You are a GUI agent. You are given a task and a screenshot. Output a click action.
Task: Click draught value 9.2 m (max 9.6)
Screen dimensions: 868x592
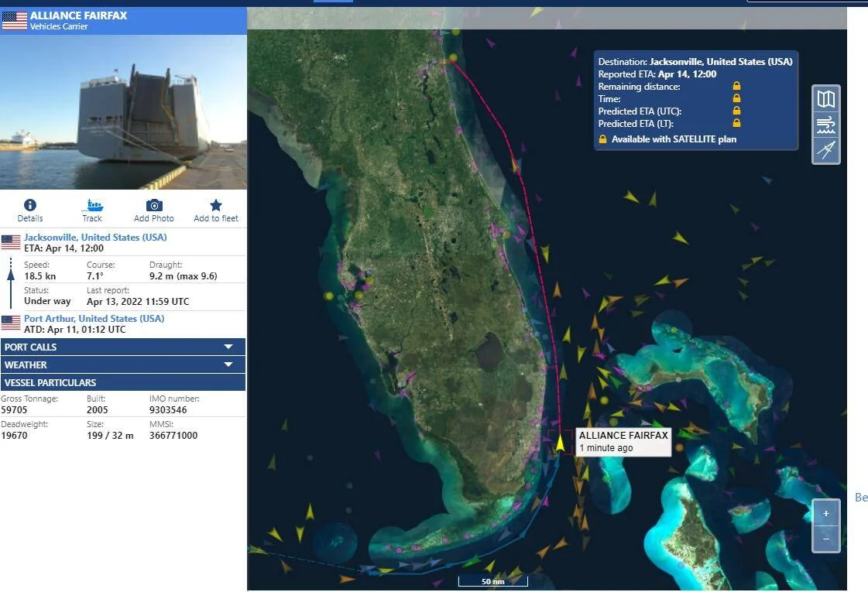[184, 276]
